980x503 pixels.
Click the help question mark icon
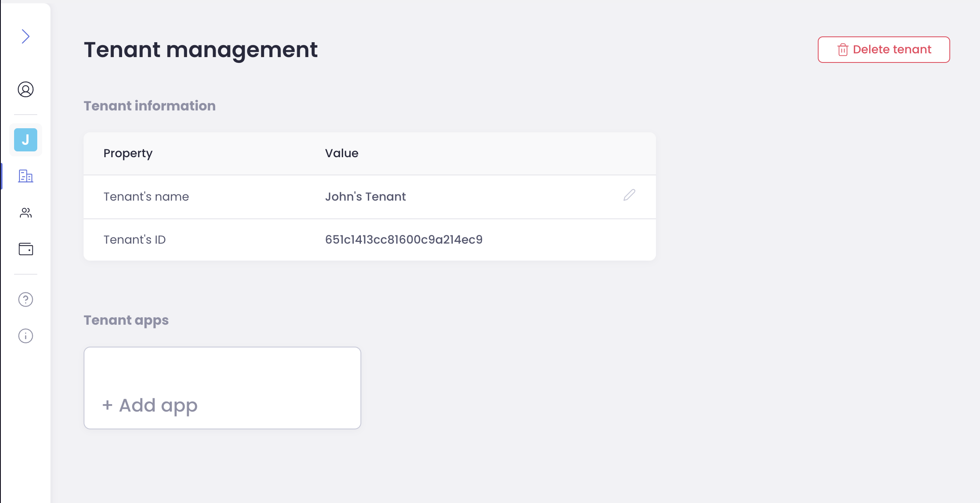(x=26, y=299)
